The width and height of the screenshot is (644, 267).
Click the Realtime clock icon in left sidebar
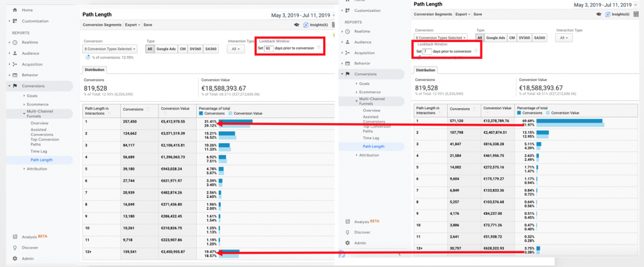pyautogui.click(x=14, y=42)
